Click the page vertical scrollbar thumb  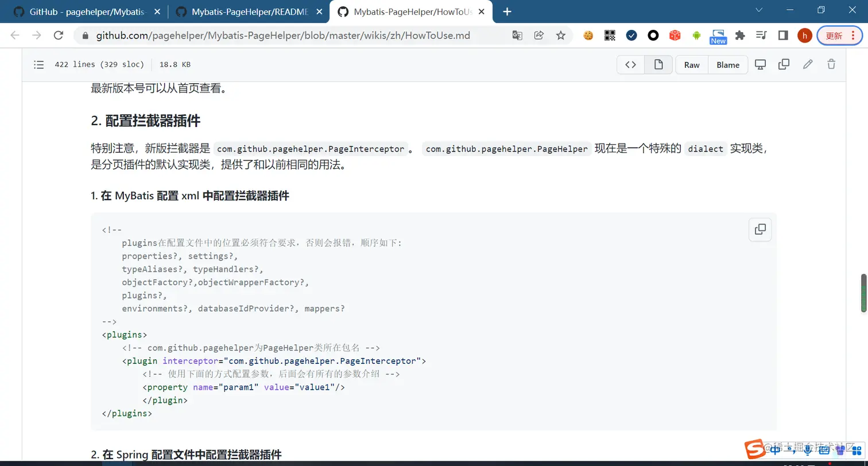coord(863,293)
